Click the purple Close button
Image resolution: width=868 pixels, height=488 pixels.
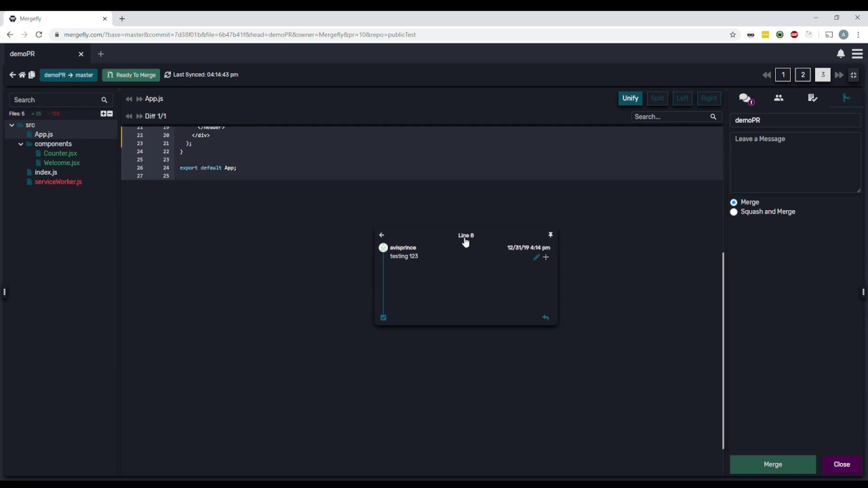(842, 464)
